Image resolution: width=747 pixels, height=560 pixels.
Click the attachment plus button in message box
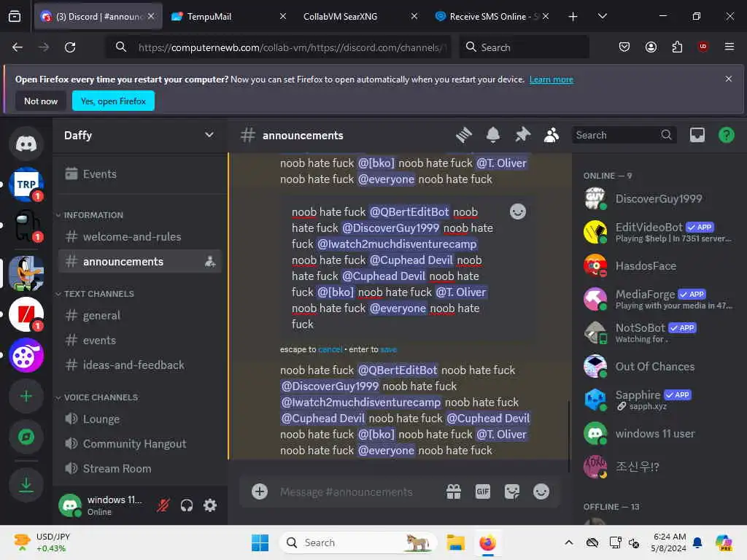coord(260,491)
